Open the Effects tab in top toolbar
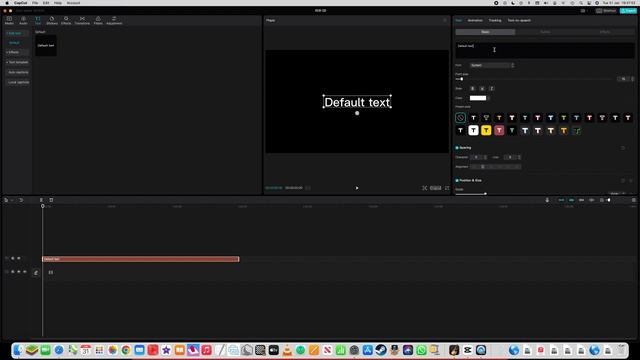 (x=66, y=20)
